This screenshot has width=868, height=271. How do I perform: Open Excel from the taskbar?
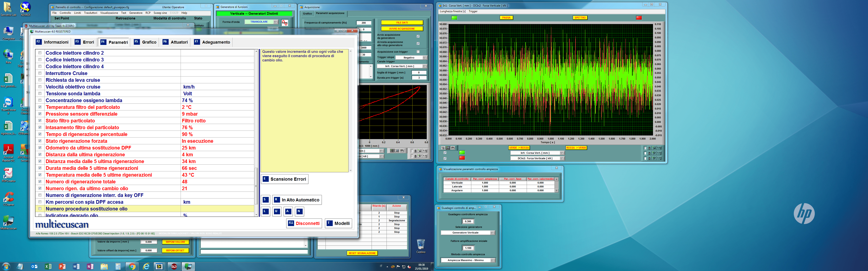tap(48, 267)
